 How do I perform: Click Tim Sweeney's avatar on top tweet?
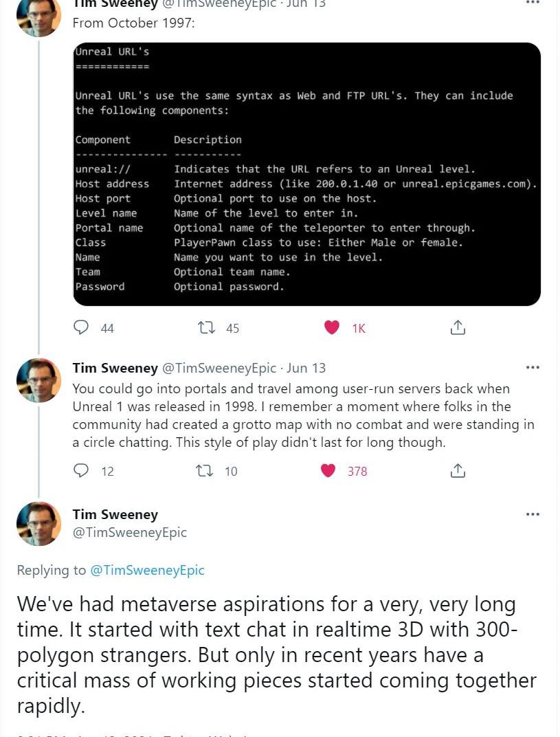point(38,15)
